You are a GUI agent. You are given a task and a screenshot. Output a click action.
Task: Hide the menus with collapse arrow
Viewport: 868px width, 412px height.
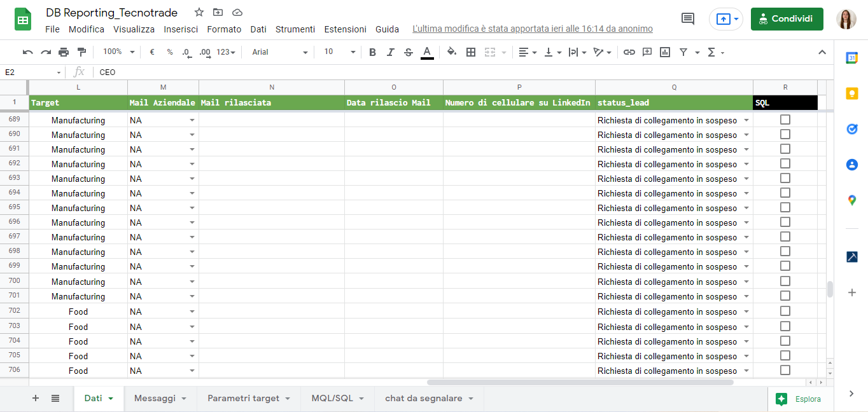(x=822, y=52)
